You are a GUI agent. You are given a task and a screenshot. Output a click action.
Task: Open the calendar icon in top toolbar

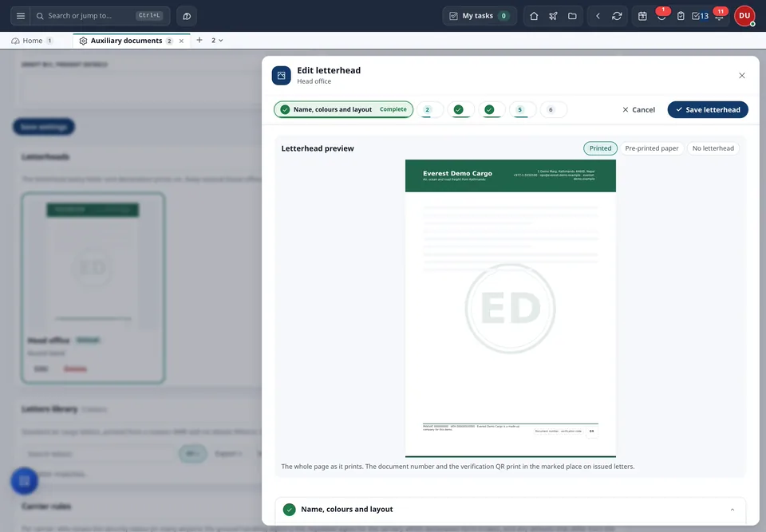click(x=642, y=16)
